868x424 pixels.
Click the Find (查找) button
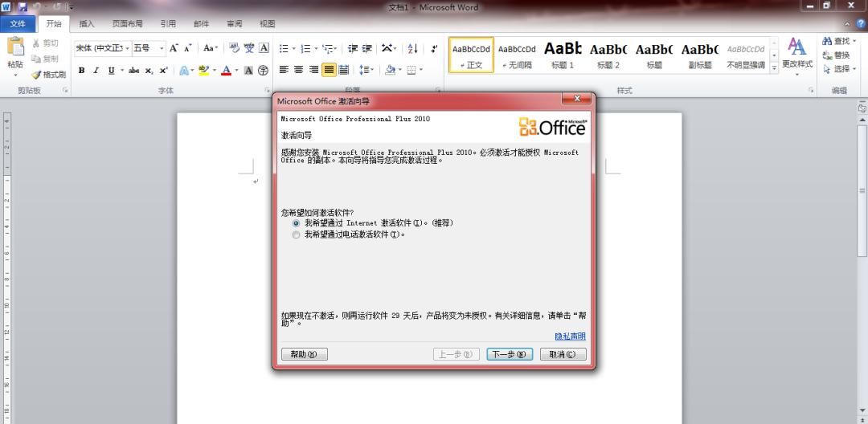pyautogui.click(x=839, y=42)
